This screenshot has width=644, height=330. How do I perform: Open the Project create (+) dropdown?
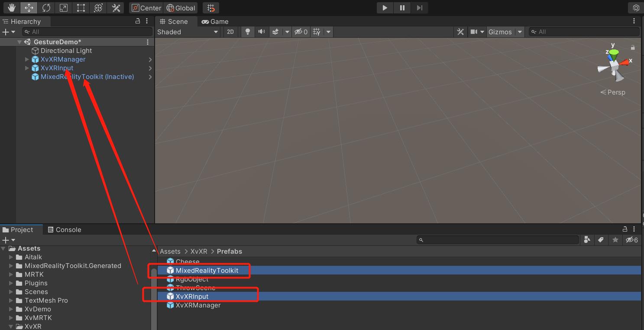pyautogui.click(x=9, y=240)
